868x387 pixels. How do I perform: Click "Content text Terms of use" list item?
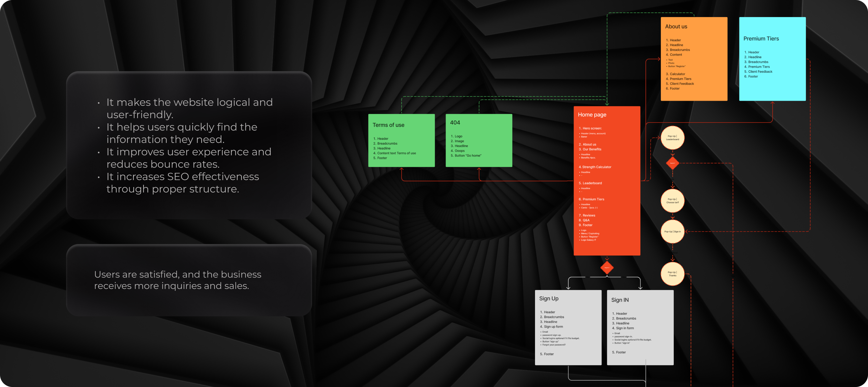[x=394, y=153]
